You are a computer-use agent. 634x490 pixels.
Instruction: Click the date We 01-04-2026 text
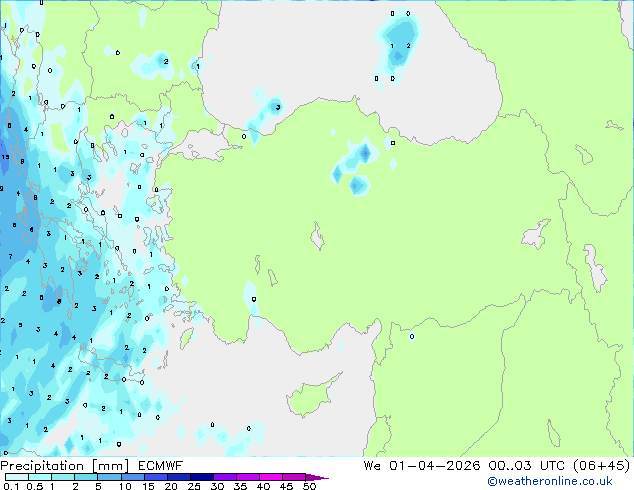click(x=422, y=465)
